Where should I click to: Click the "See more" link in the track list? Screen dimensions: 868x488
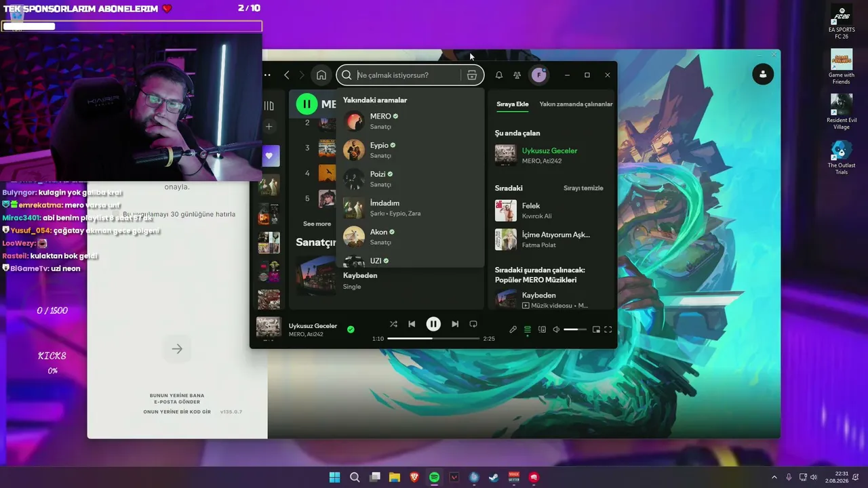point(317,224)
